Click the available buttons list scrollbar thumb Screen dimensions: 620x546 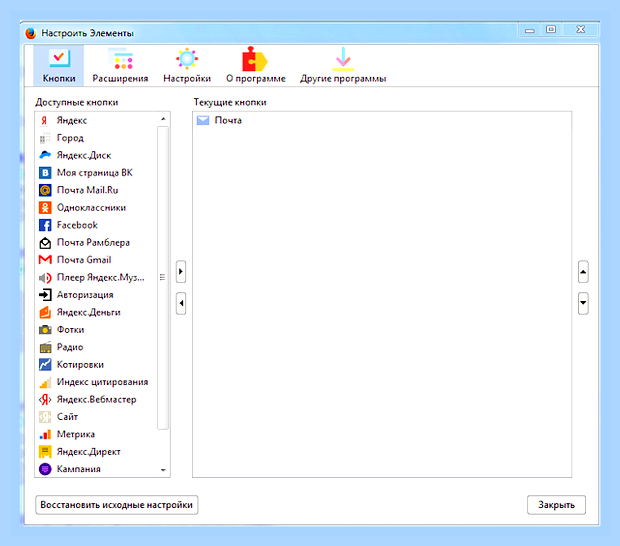point(163,278)
